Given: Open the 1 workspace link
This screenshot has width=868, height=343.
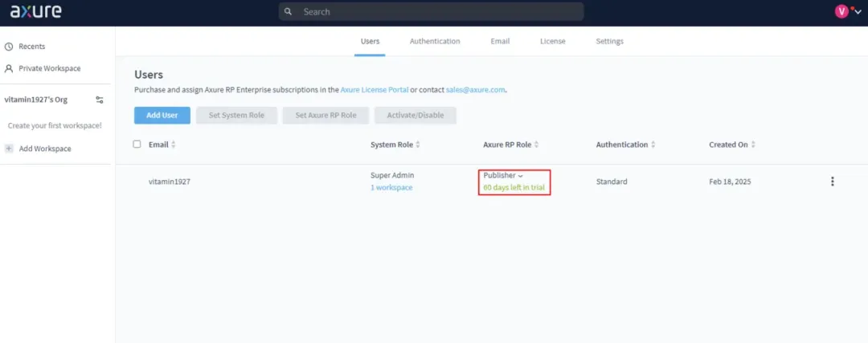Looking at the screenshot, I should pos(391,187).
